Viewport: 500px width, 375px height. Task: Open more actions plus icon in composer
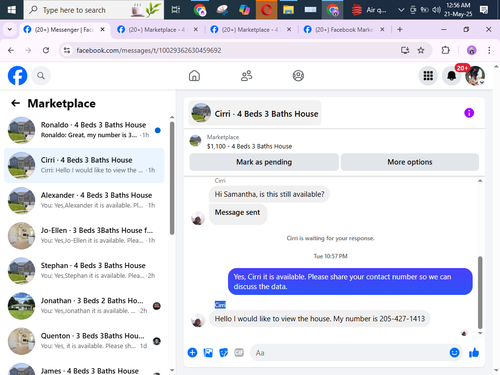[192, 352]
